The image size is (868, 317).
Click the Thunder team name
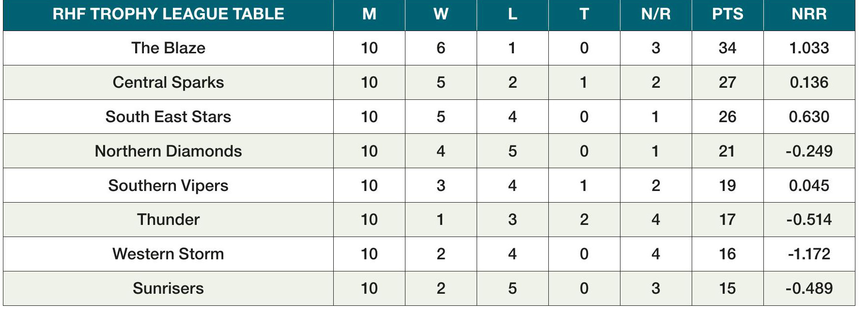click(168, 220)
